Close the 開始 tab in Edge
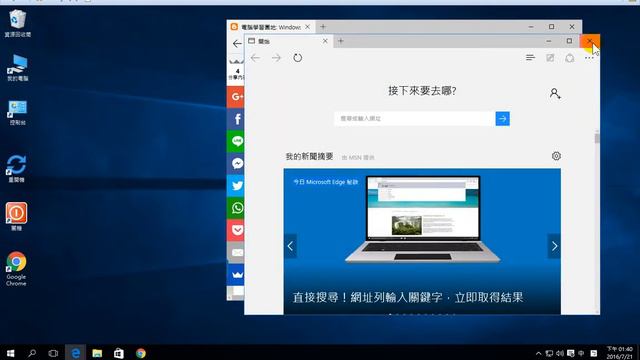This screenshot has width=640, height=360. [325, 41]
